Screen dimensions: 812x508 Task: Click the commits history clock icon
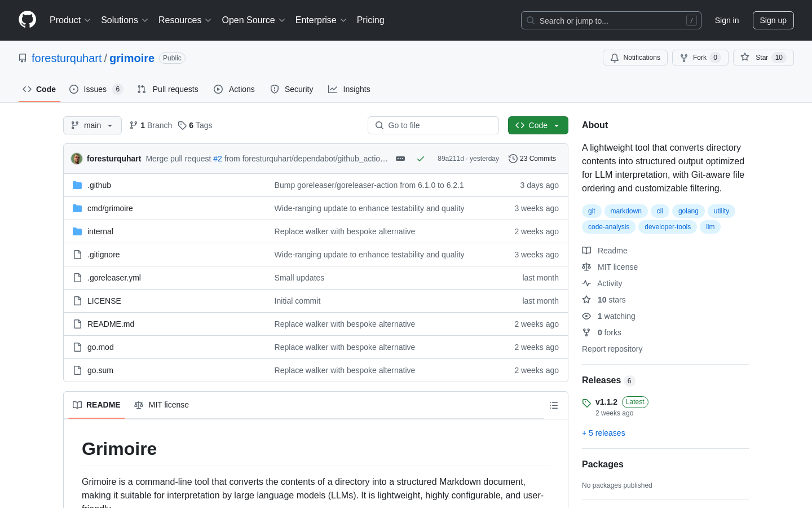(513, 159)
